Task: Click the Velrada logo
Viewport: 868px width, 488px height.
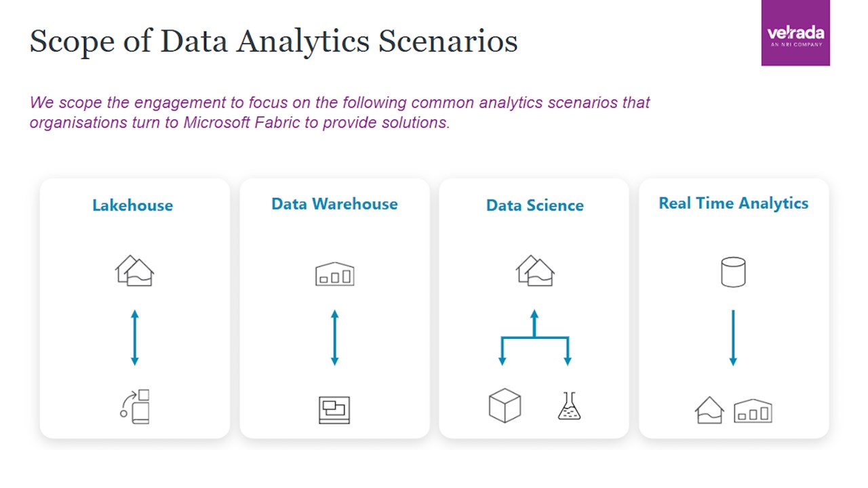Action: tap(795, 33)
